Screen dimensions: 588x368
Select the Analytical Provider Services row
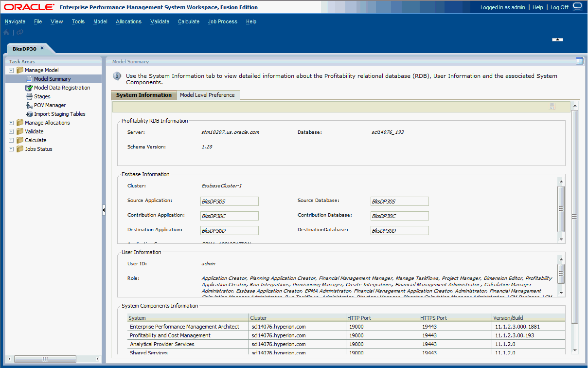[346, 344]
